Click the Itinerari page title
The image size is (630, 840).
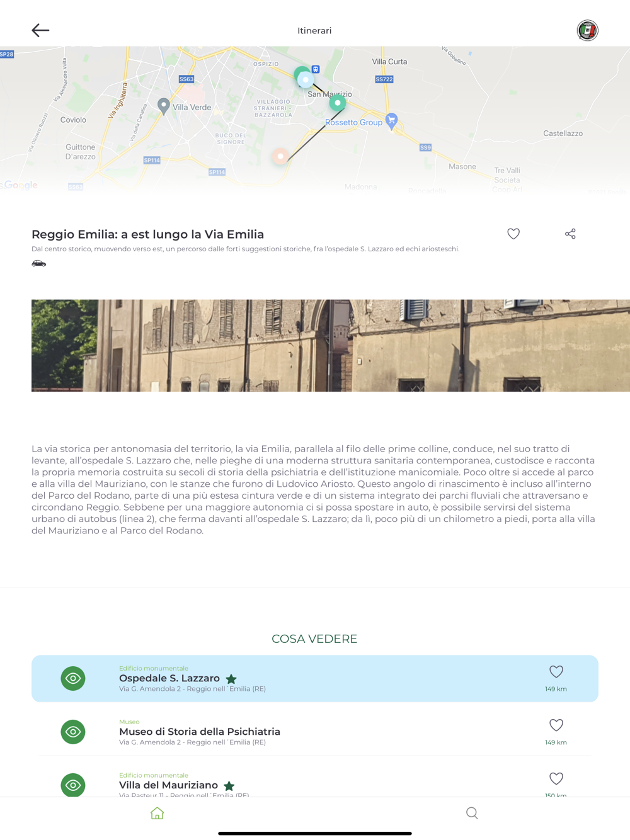(314, 30)
